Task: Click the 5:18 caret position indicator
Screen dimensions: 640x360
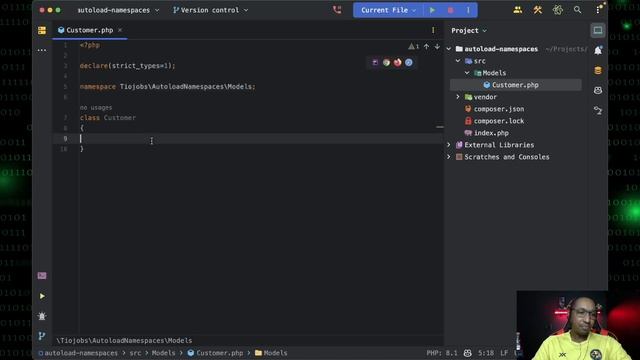Action: coord(486,353)
